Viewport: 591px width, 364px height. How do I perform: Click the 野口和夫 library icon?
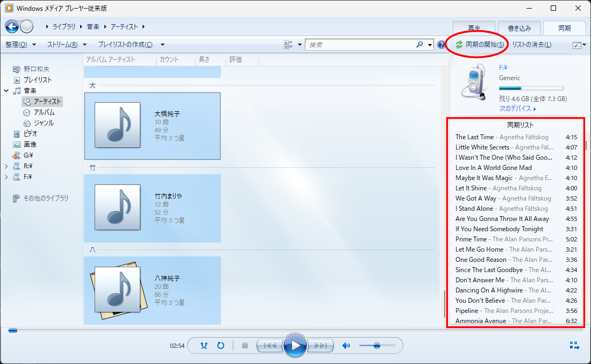pos(16,69)
